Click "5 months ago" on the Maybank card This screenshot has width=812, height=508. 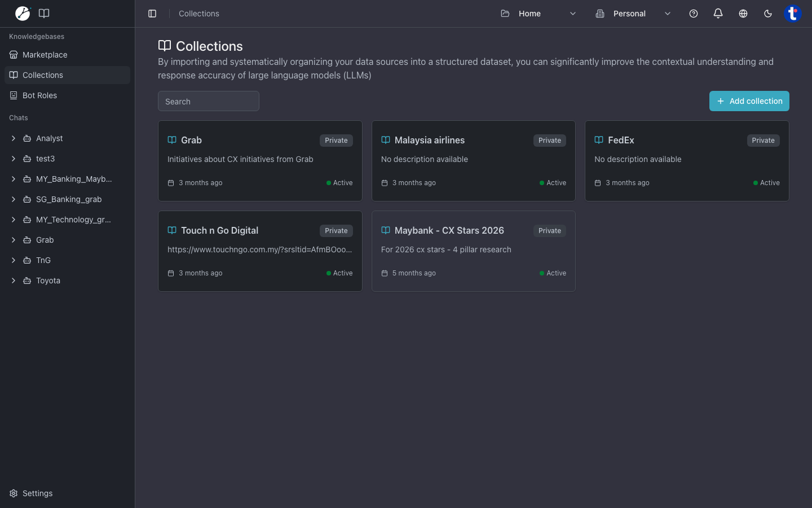click(414, 273)
